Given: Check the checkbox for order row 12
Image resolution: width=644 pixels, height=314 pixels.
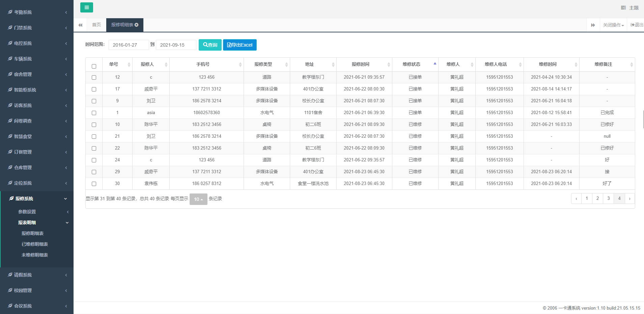Looking at the screenshot, I should coord(94,77).
